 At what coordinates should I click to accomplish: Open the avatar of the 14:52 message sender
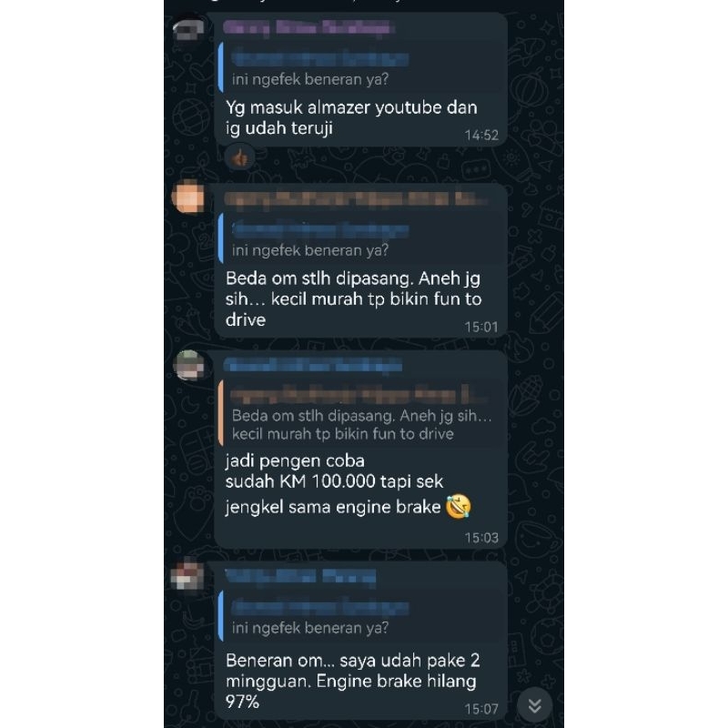188,30
